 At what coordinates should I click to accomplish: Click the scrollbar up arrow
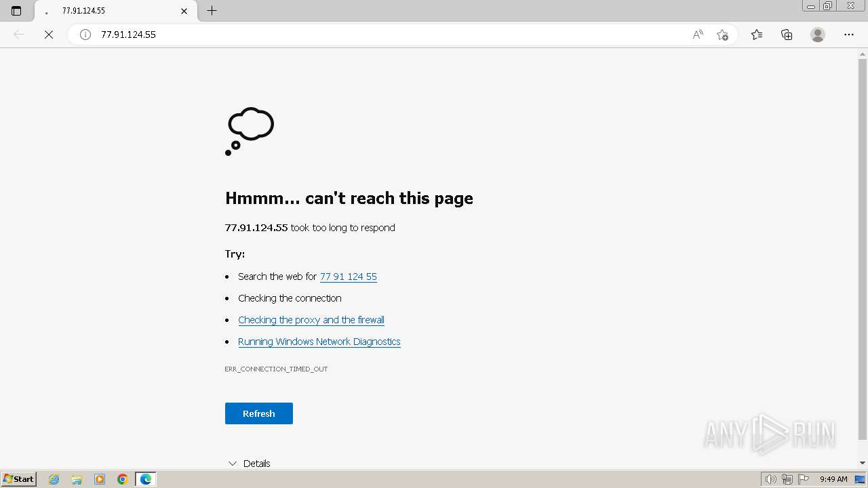pyautogui.click(x=863, y=54)
